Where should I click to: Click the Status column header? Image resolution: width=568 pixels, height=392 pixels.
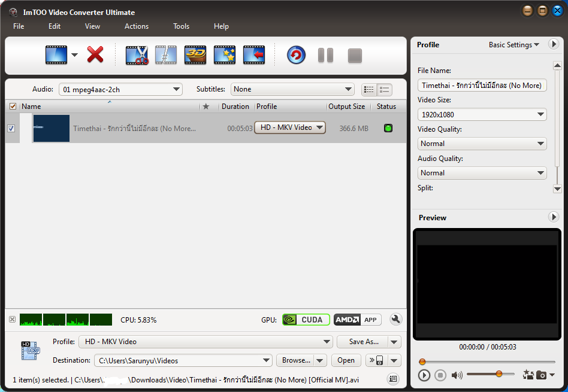pyautogui.click(x=386, y=107)
